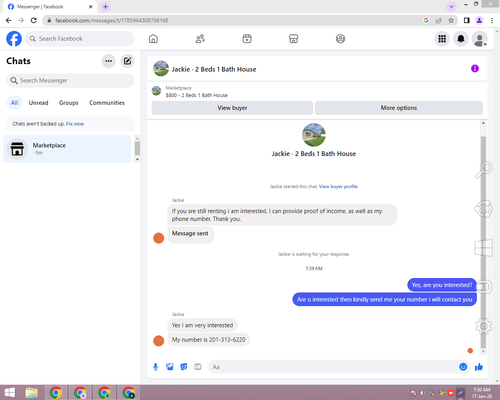Open File Explorer from the taskbar
This screenshot has width=500, height=400.
click(32, 393)
